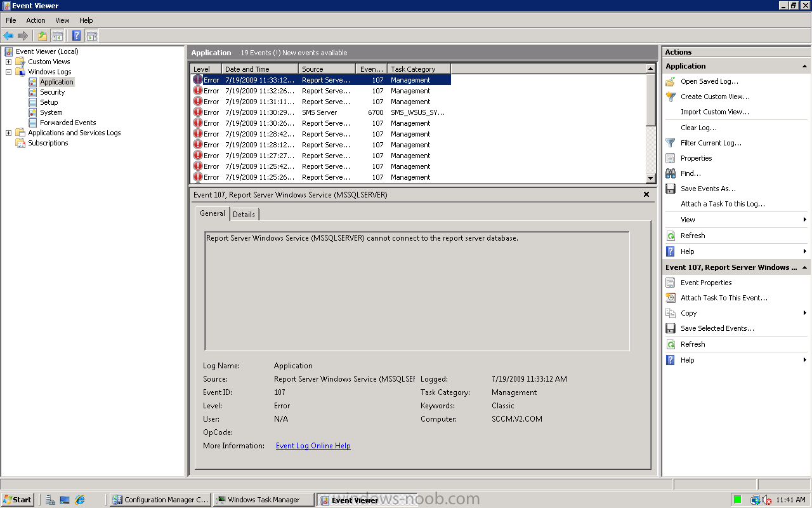812x508 pixels.
Task: Click the network tray icon
Action: (x=755, y=500)
